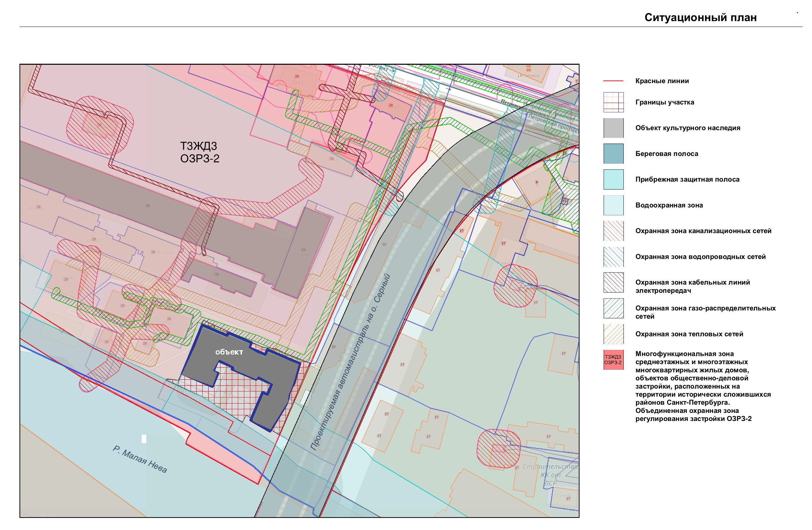This screenshot has height=530, width=812.
Task: Click the 'Красные линии' legend text
Action: pyautogui.click(x=662, y=81)
